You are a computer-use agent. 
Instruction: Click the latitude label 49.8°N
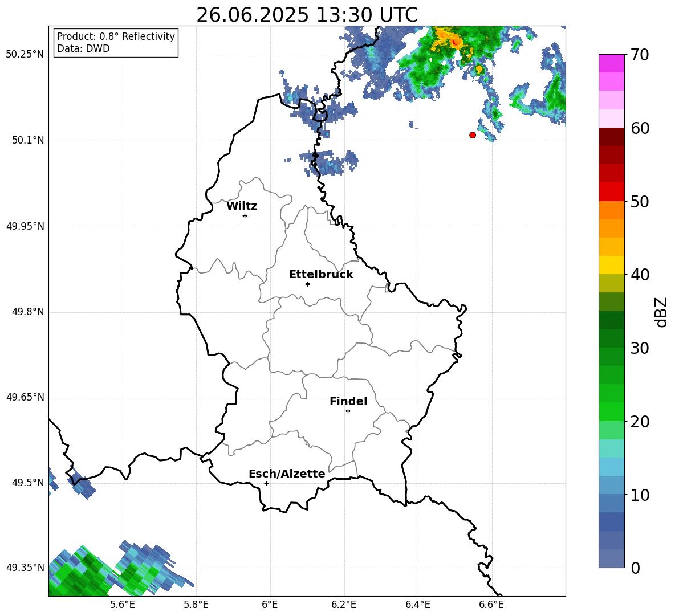pyautogui.click(x=28, y=312)
